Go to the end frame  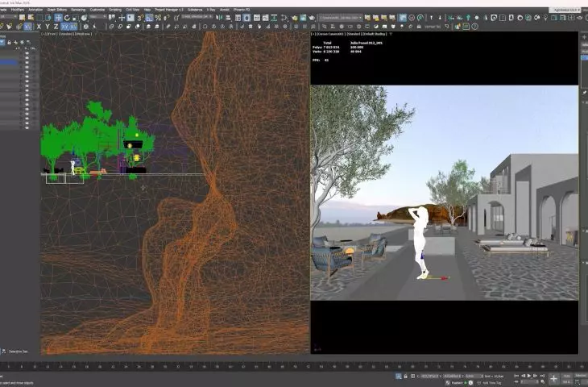pos(542,376)
